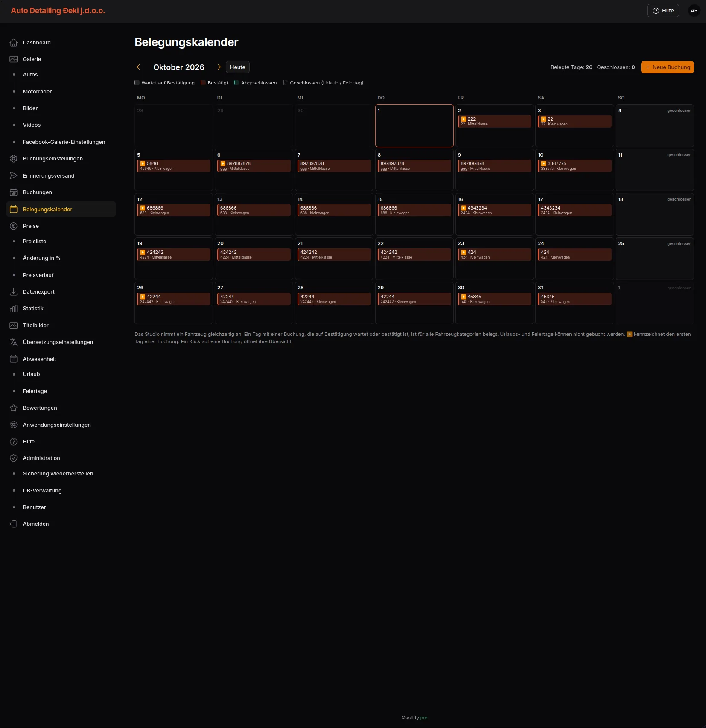706x728 pixels.
Task: Open booking 222 on October 2
Action: tap(495, 122)
